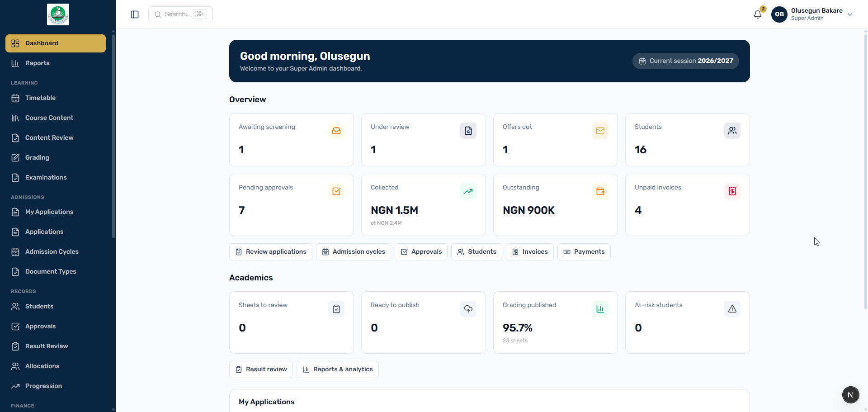Click the school logo in sidebar
The image size is (868, 412).
58,14
